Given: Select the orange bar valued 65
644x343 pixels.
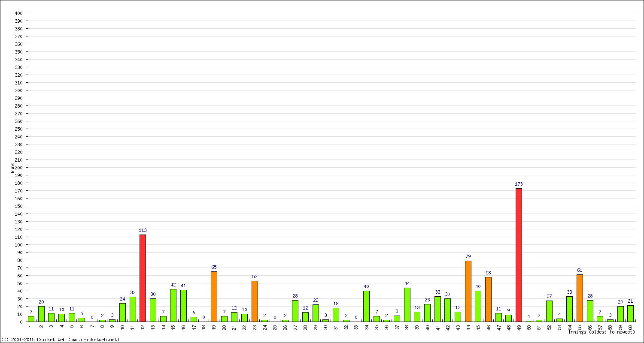Looking at the screenshot, I should (x=214, y=296).
